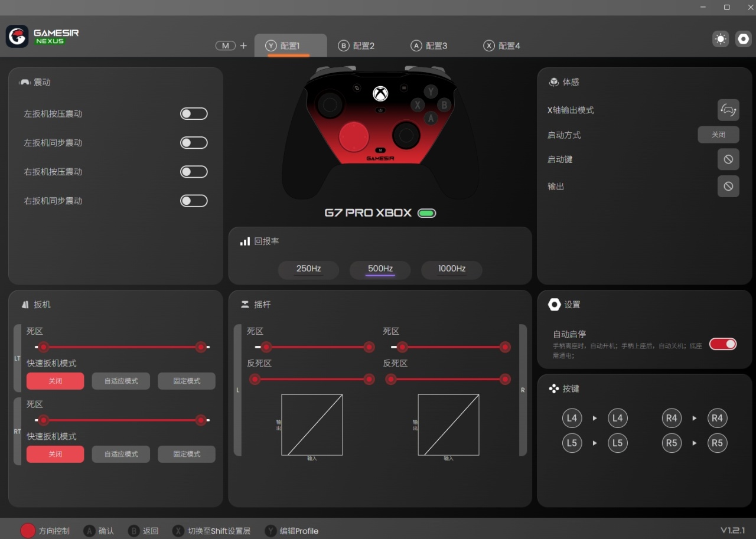The width and height of the screenshot is (756, 539).
Task: Enable 左扳机按压震动 toggle
Action: (194, 114)
